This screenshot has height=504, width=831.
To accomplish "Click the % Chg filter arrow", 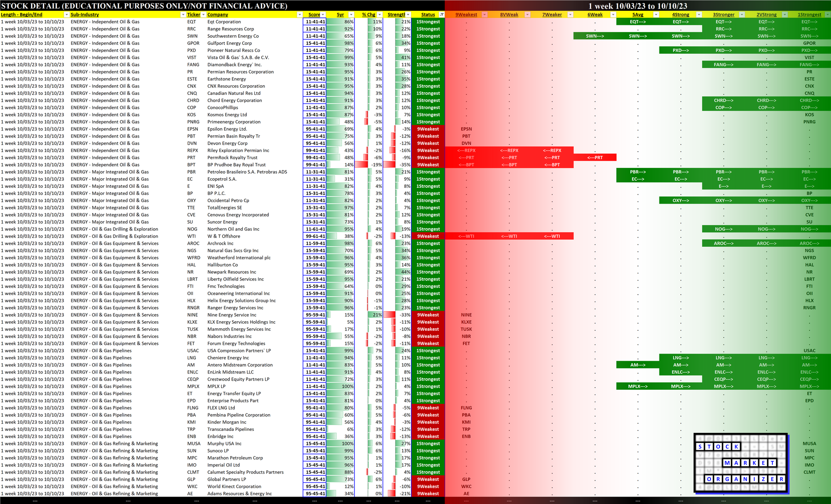I will click(379, 15).
